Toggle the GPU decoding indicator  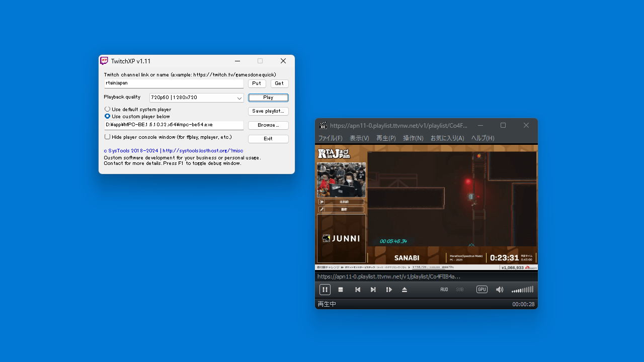coord(482,290)
